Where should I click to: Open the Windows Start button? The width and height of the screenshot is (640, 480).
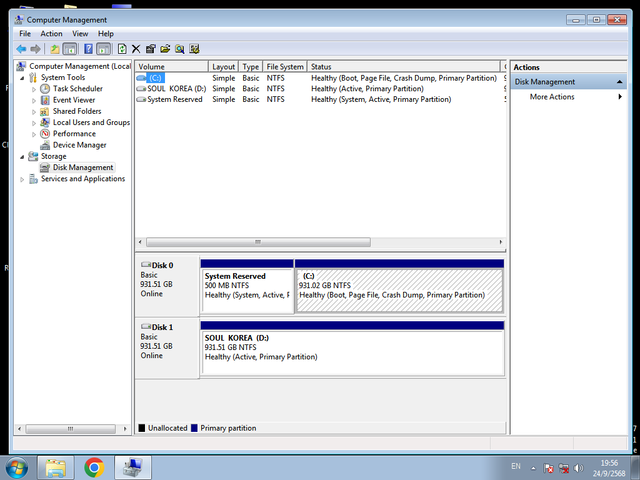17,468
